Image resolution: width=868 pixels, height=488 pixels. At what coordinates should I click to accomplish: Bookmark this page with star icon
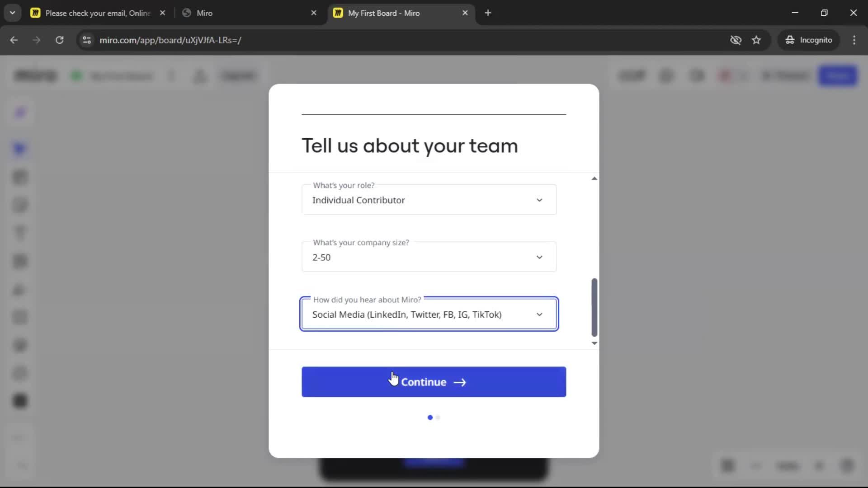[756, 40]
